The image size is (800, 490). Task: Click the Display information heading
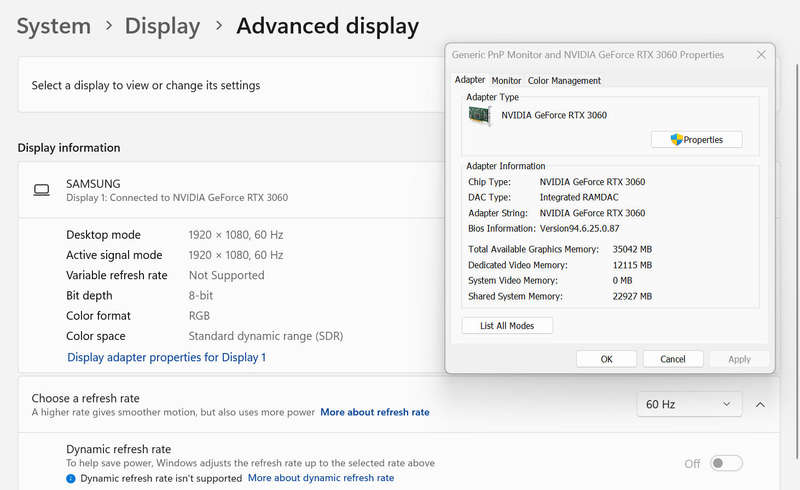tap(69, 148)
